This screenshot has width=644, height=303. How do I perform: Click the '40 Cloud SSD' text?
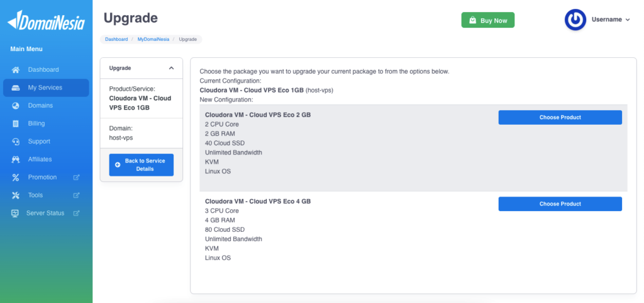click(225, 143)
